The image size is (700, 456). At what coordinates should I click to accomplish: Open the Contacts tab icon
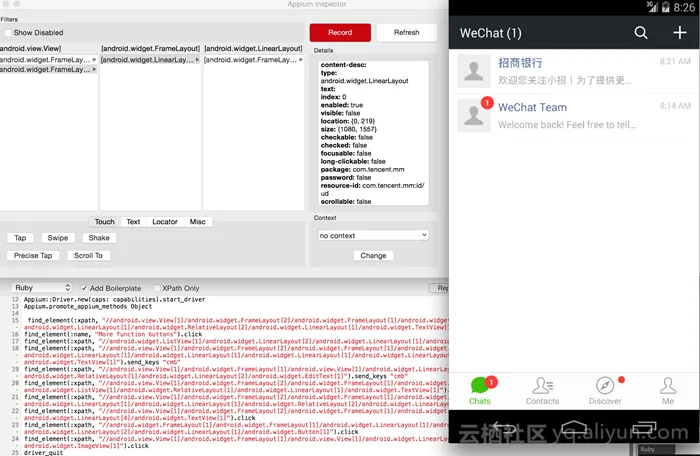[x=542, y=385]
